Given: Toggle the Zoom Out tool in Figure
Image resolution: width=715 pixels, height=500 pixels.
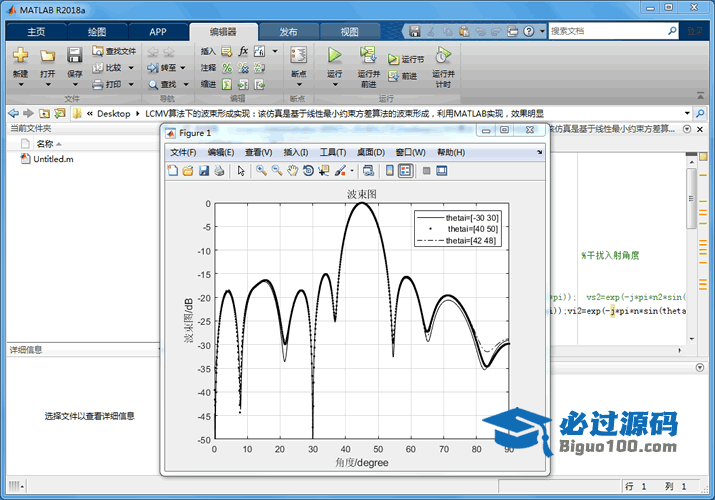Looking at the screenshot, I should pyautogui.click(x=277, y=171).
